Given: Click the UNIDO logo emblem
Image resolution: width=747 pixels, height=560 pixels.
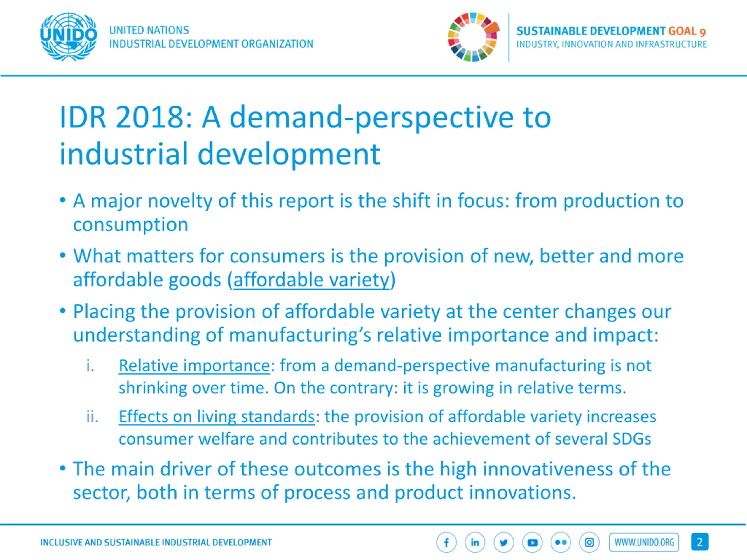Looking at the screenshot, I should 69,37.
